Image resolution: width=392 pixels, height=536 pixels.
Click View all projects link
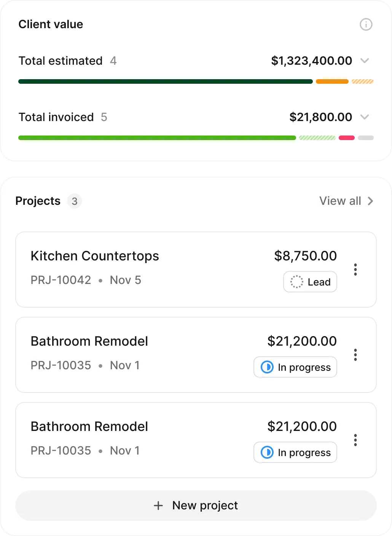click(x=340, y=201)
